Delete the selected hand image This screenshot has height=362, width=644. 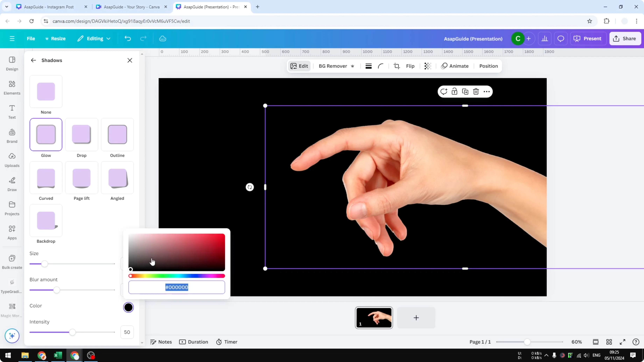tap(476, 91)
